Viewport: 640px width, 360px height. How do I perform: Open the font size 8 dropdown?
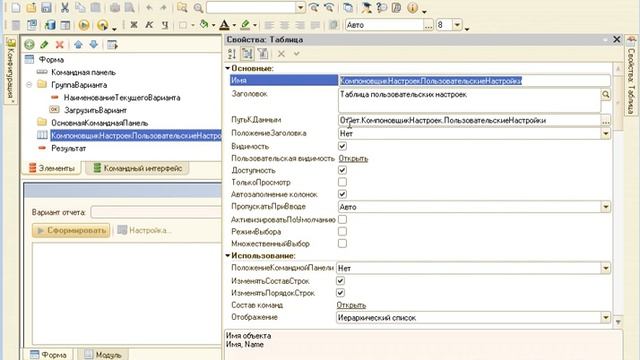[457, 25]
